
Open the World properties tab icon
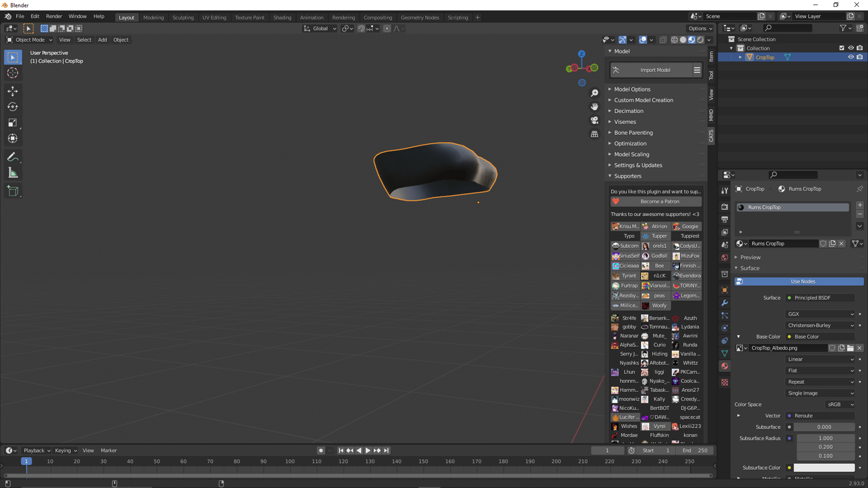pyautogui.click(x=724, y=258)
